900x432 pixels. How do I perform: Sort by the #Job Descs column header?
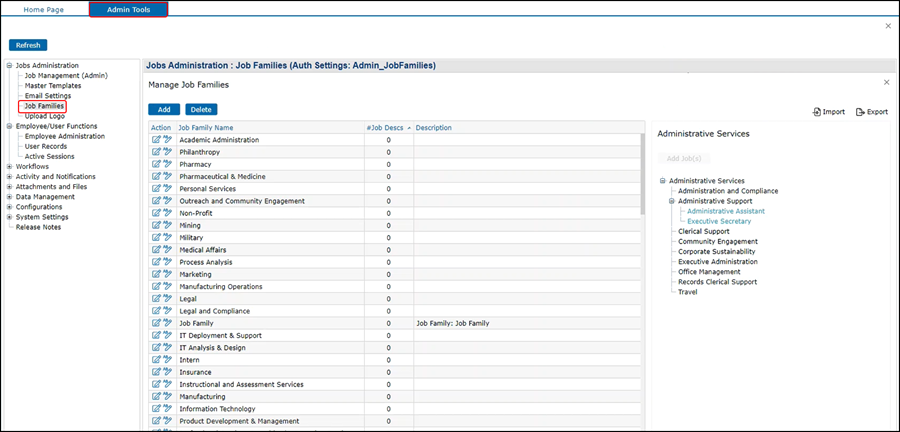point(386,128)
